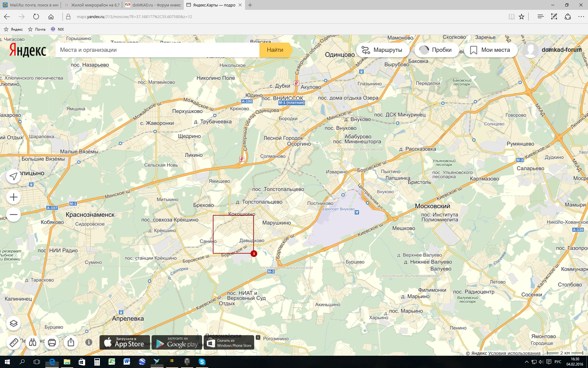Click the map zoom in plus button
Image resolution: width=588 pixels, height=368 pixels.
pyautogui.click(x=13, y=197)
